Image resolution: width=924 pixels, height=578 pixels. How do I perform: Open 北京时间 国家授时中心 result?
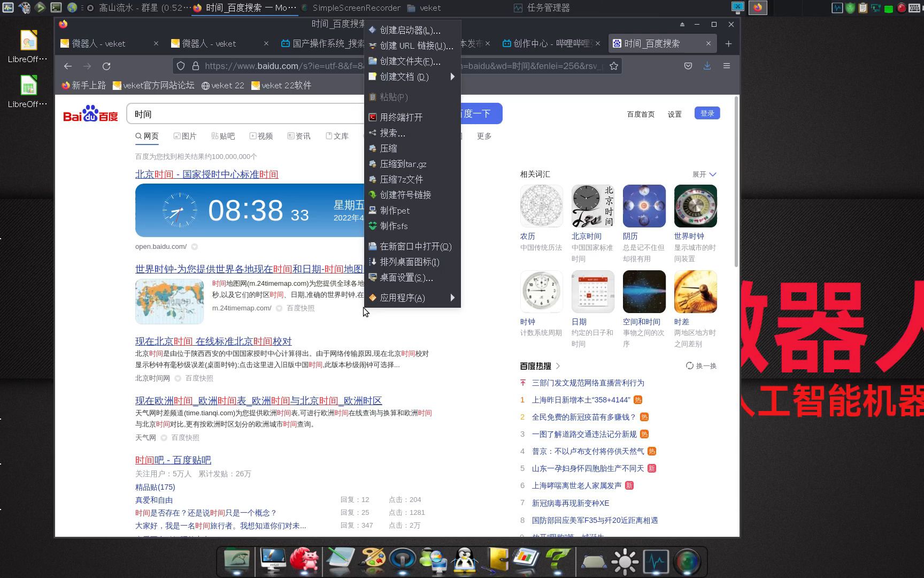(x=206, y=174)
